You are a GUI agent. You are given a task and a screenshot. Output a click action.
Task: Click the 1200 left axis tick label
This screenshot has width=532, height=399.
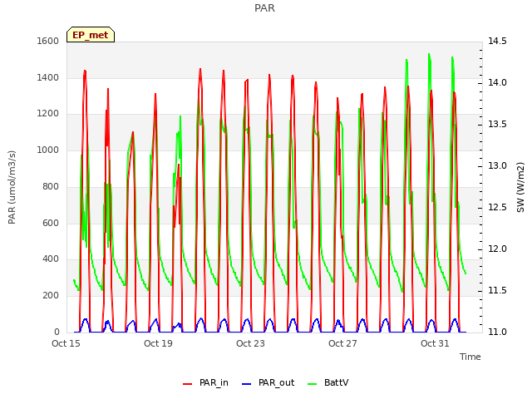point(48,114)
